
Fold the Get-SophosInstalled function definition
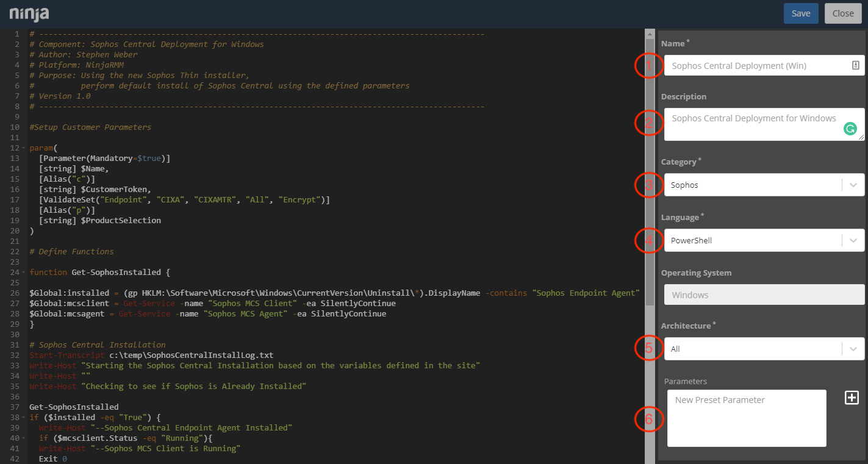[24, 273]
